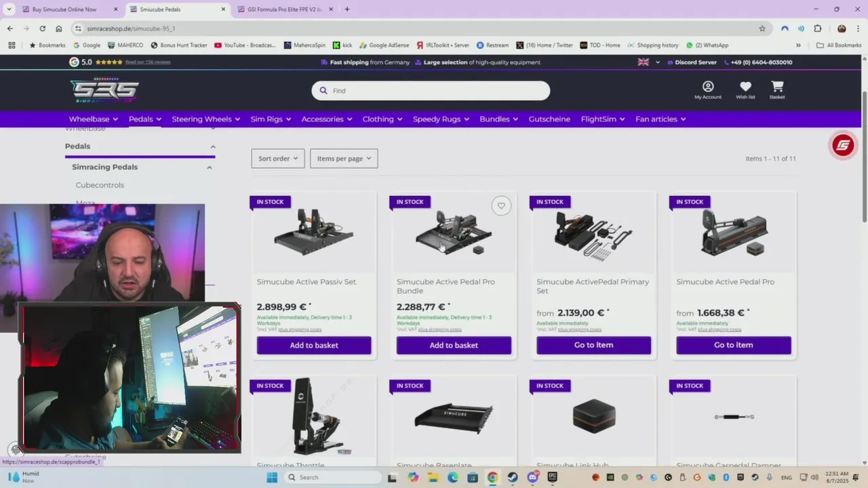This screenshot has width=868, height=488.
Task: Open the Fan articles navigation menu
Action: pyautogui.click(x=660, y=119)
